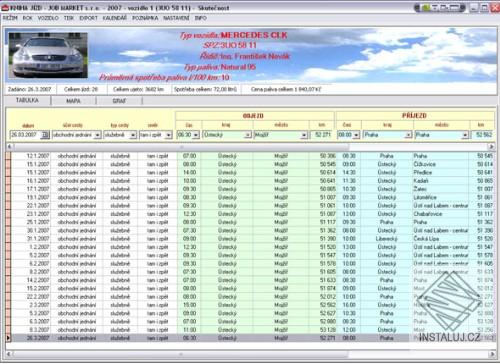This screenshot has height=364, width=500.
Task: Open the REŽIM menu
Action: (x=10, y=18)
